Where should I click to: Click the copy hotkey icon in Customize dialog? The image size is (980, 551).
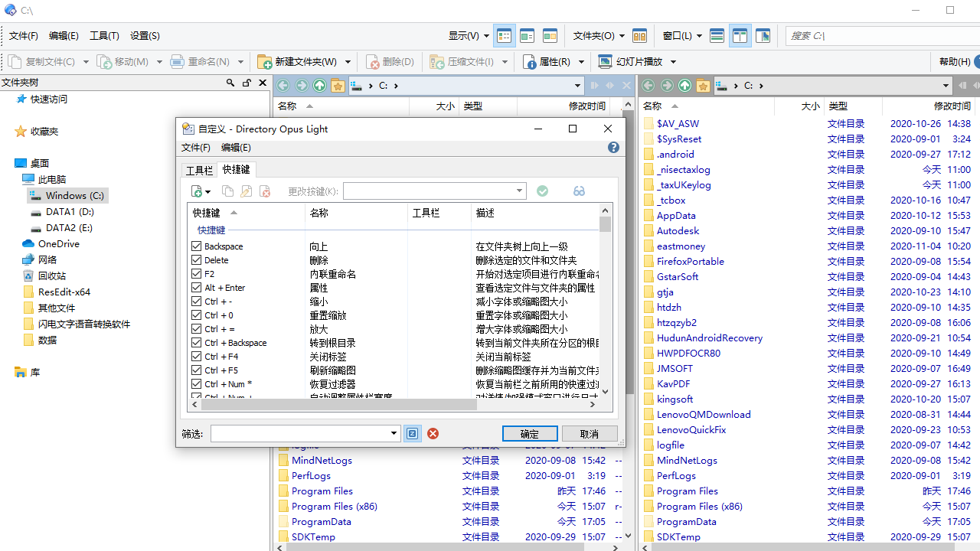point(227,191)
